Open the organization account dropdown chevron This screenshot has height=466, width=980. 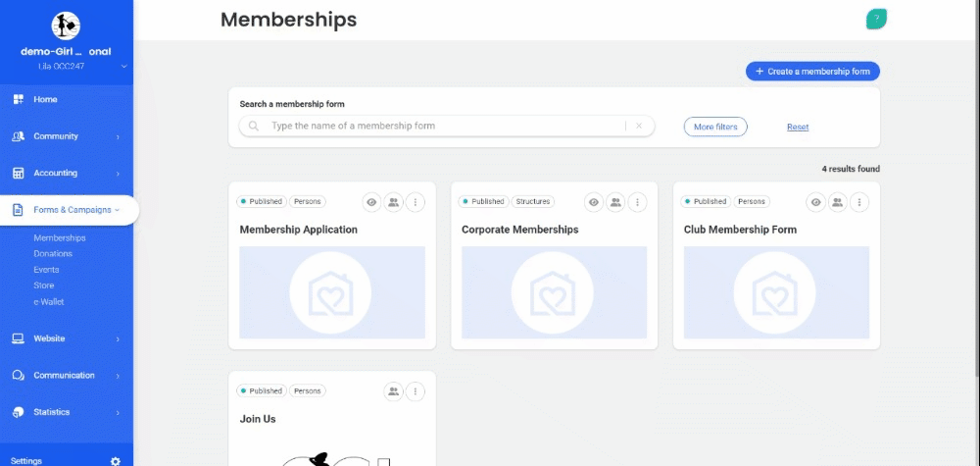123,67
